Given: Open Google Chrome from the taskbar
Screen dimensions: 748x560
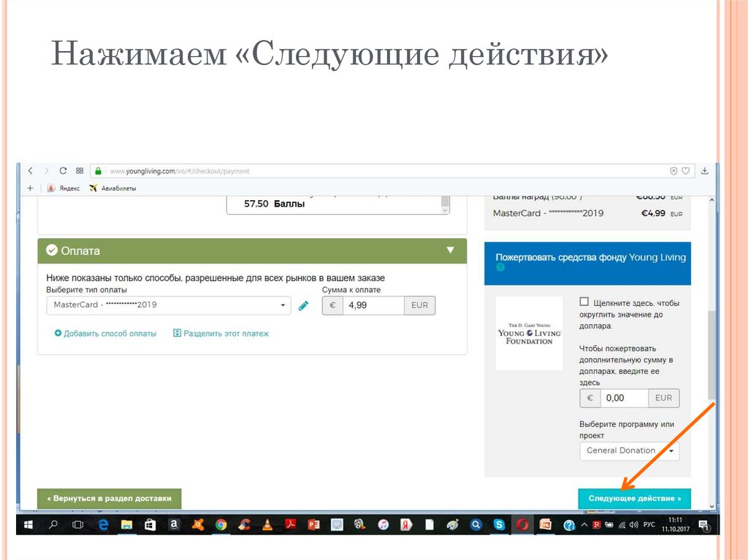Looking at the screenshot, I should pyautogui.click(x=221, y=524).
